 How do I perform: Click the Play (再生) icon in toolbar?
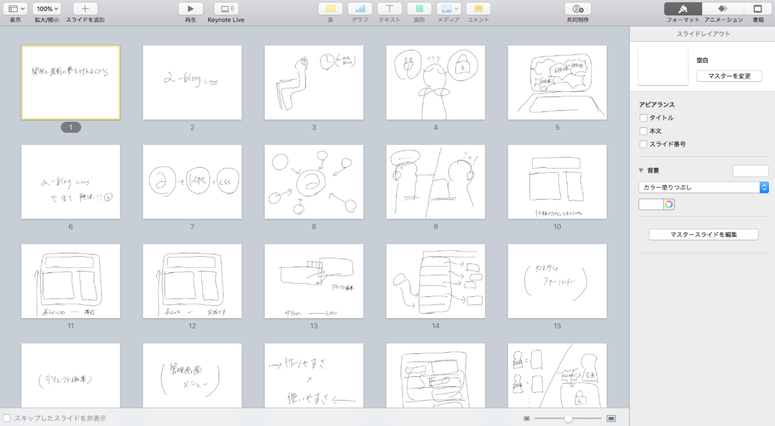190,9
